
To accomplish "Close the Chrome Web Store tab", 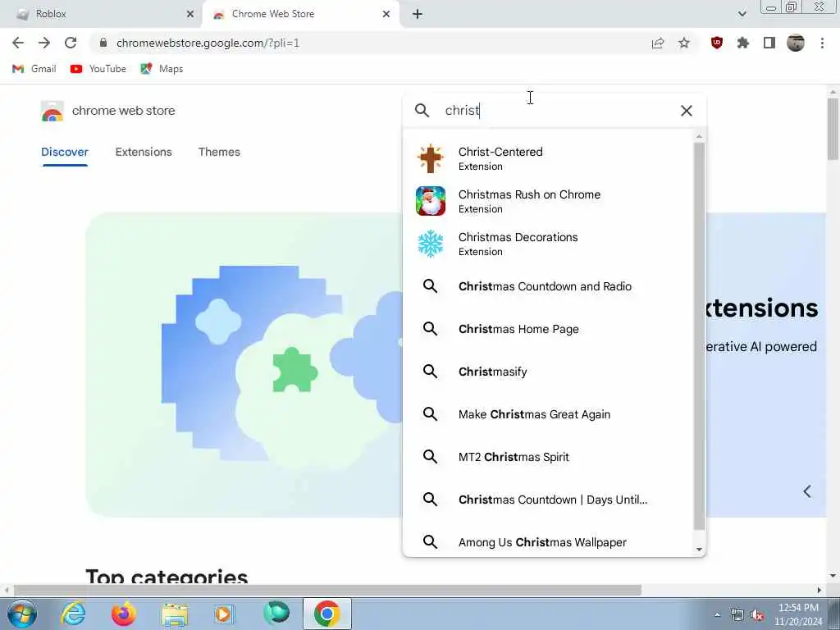I will tap(386, 14).
